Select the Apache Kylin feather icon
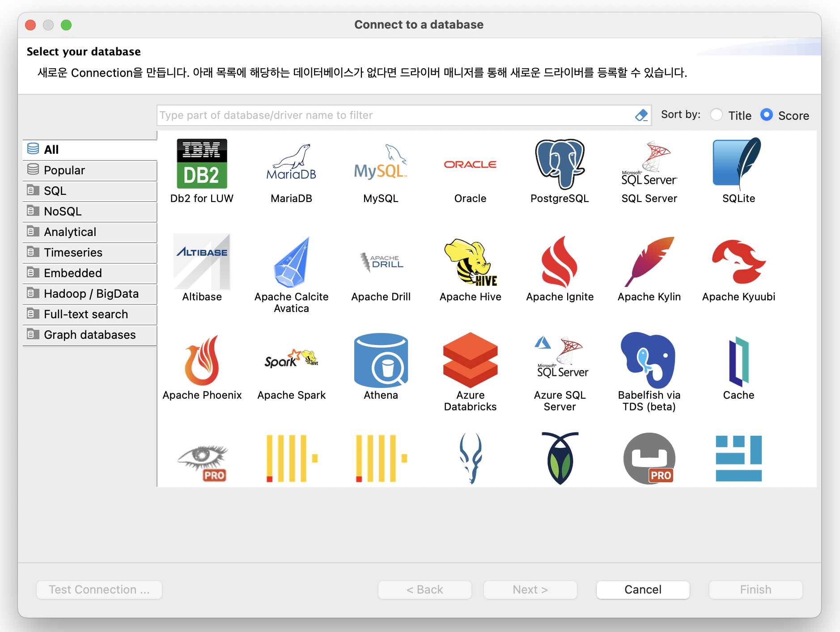 tap(649, 262)
